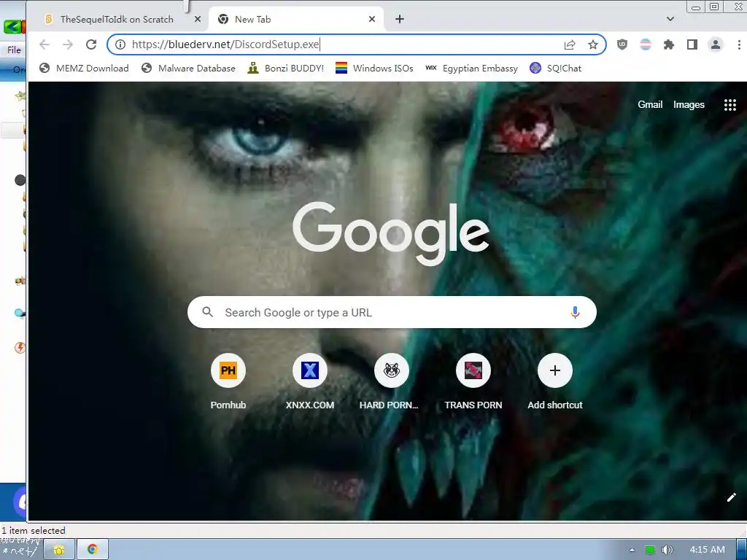Open Chrome three-dot menu
Screen dimensions: 747x560
[x=739, y=44]
